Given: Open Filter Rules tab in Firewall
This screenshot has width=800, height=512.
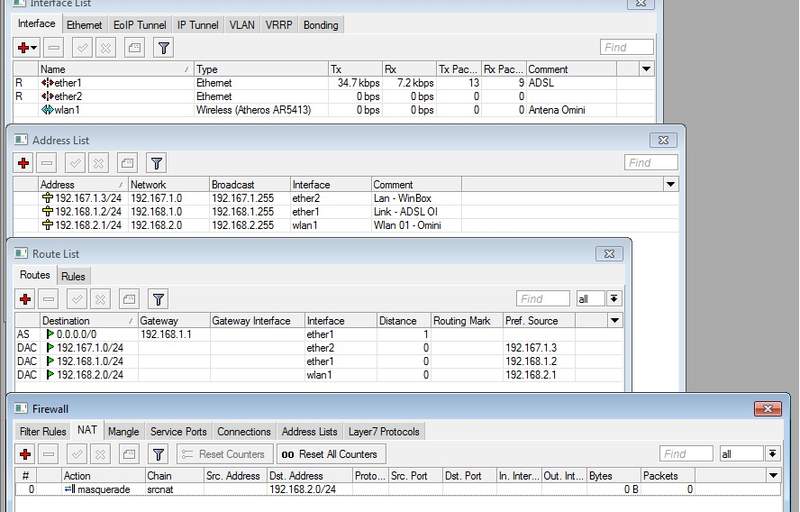Looking at the screenshot, I should click(x=43, y=431).
